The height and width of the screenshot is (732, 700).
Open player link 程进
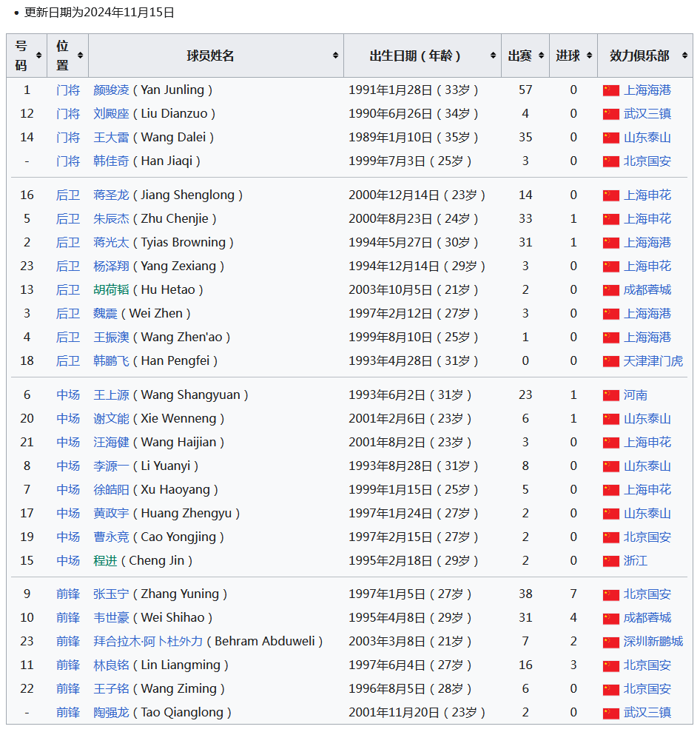[x=105, y=560]
